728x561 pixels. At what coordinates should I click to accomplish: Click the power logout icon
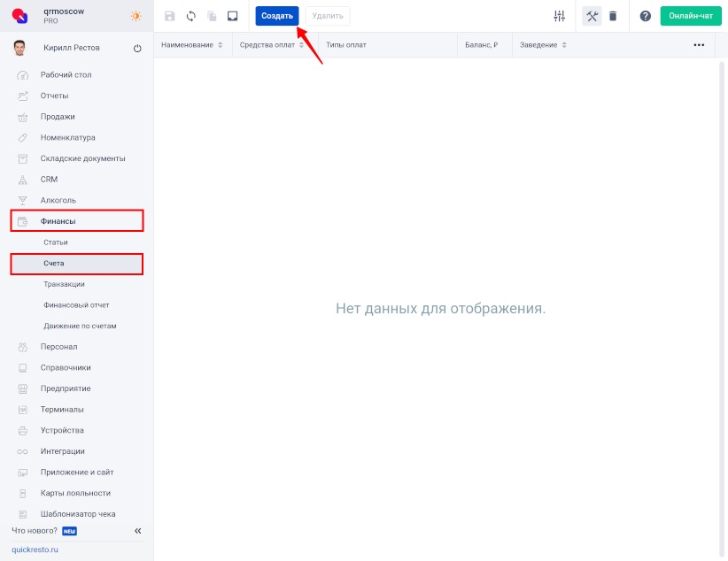tap(137, 49)
